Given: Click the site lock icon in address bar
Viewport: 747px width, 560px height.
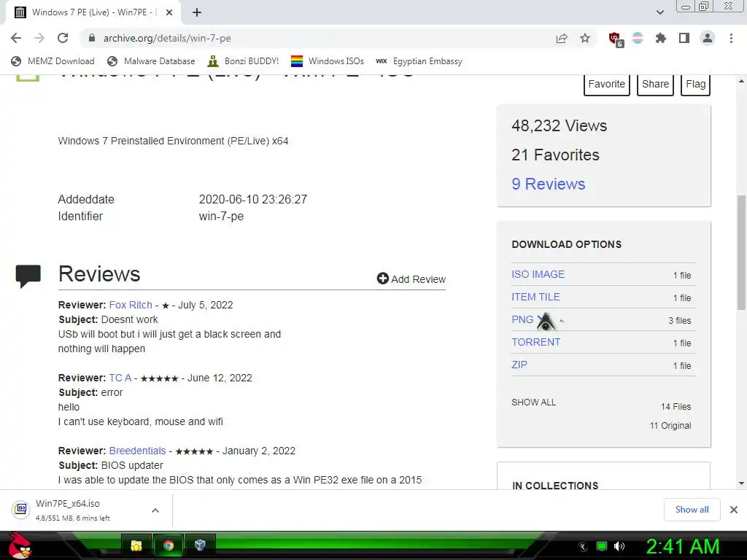Looking at the screenshot, I should [92, 38].
